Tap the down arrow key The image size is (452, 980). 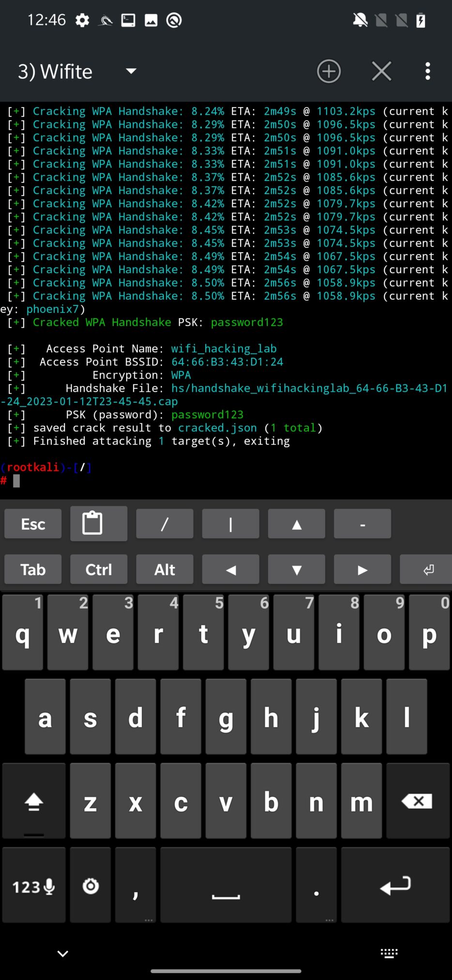(297, 569)
